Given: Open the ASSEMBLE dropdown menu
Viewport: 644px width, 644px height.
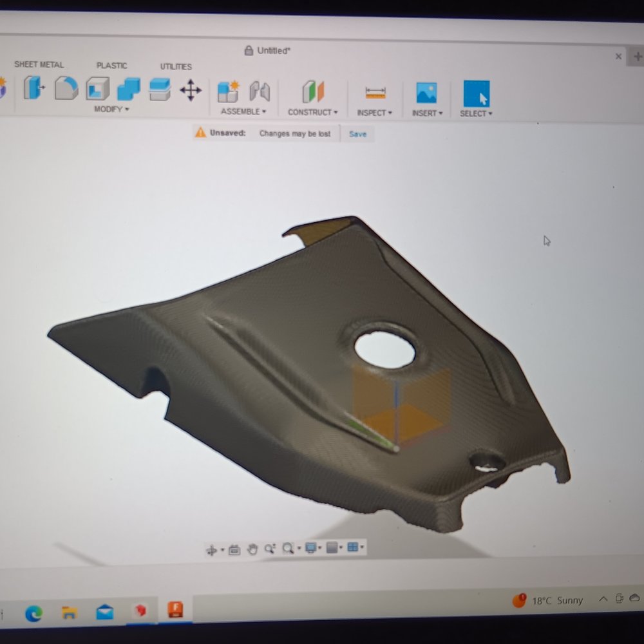Looking at the screenshot, I should click(x=243, y=111).
